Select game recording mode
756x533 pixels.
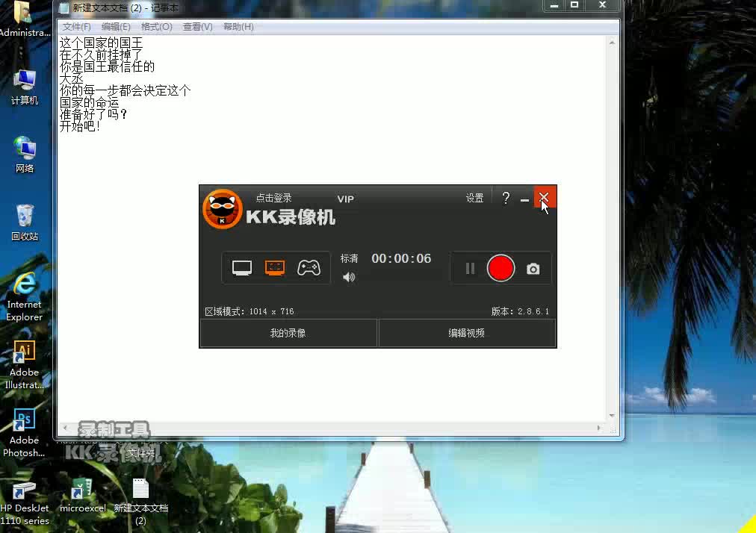309,267
